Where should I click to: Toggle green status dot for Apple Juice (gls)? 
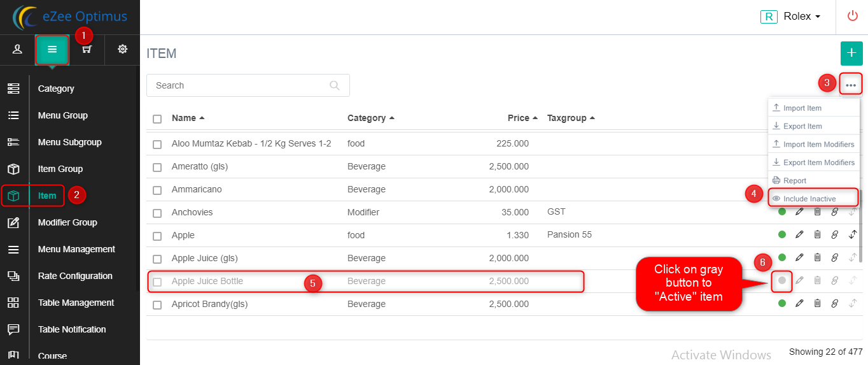pyautogui.click(x=782, y=257)
